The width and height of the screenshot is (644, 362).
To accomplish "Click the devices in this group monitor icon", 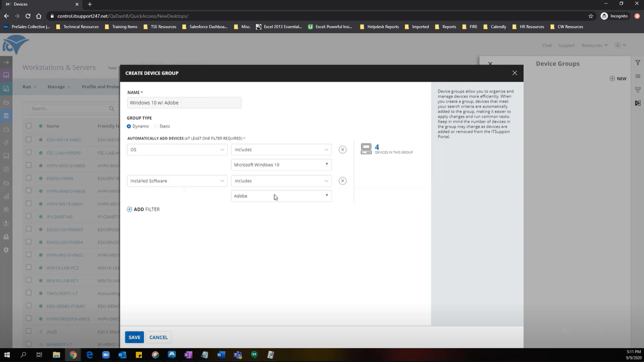I will [366, 149].
